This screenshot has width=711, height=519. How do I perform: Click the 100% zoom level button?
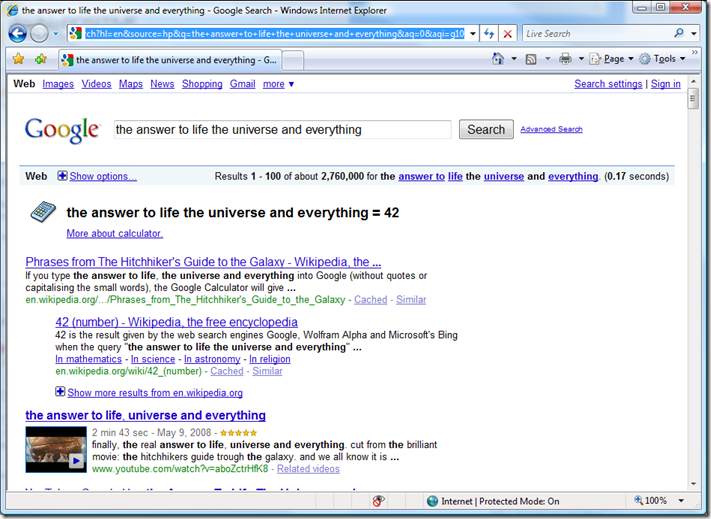coord(651,501)
